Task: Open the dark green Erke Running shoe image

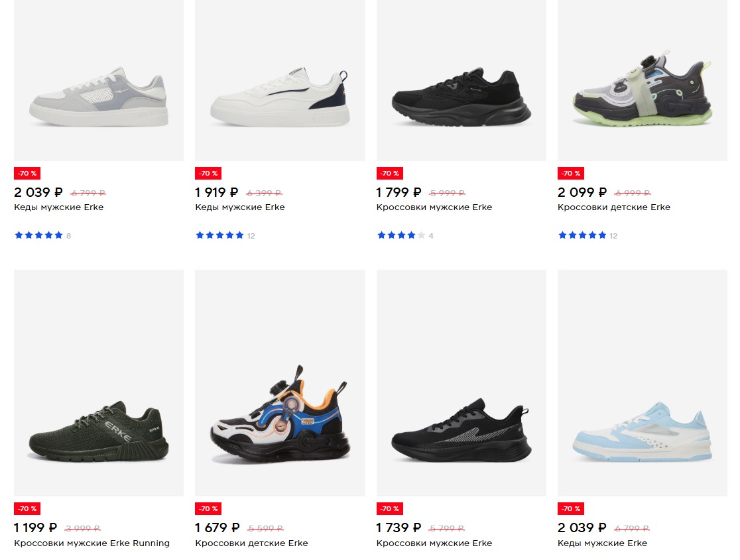Action: point(99,382)
